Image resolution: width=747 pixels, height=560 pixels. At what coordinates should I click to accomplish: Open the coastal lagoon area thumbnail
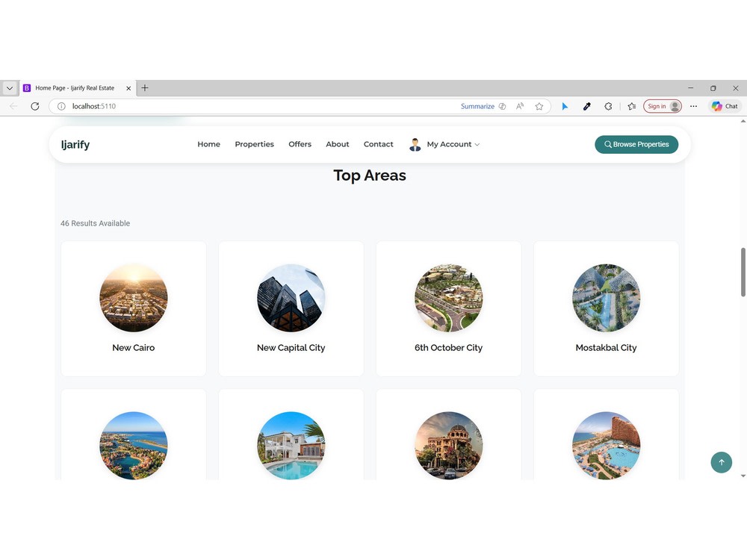coord(134,445)
